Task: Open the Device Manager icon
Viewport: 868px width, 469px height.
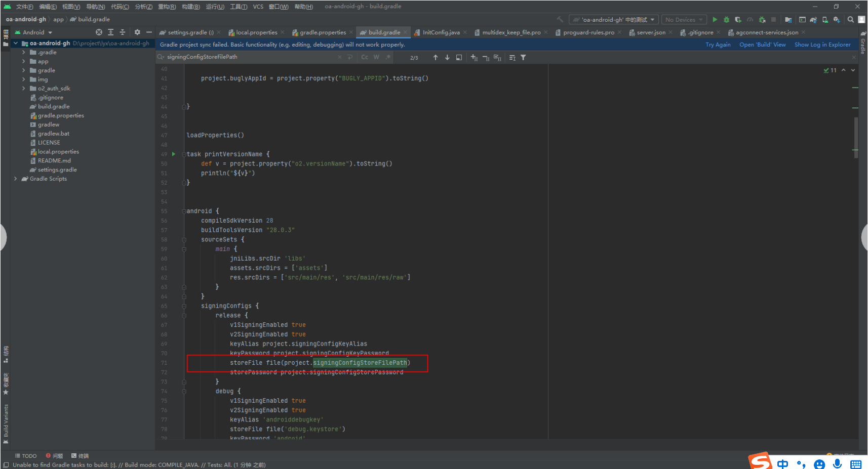Action: coord(825,20)
